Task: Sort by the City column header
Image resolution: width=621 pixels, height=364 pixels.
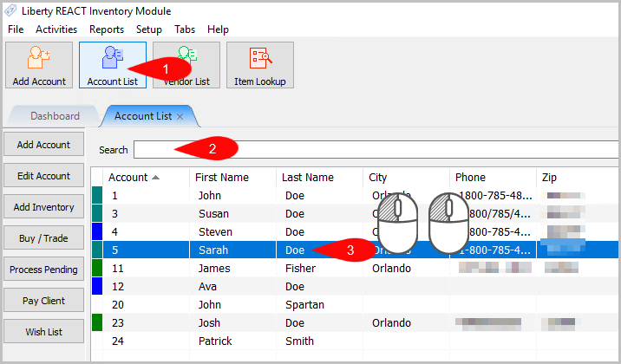Action: pos(407,178)
